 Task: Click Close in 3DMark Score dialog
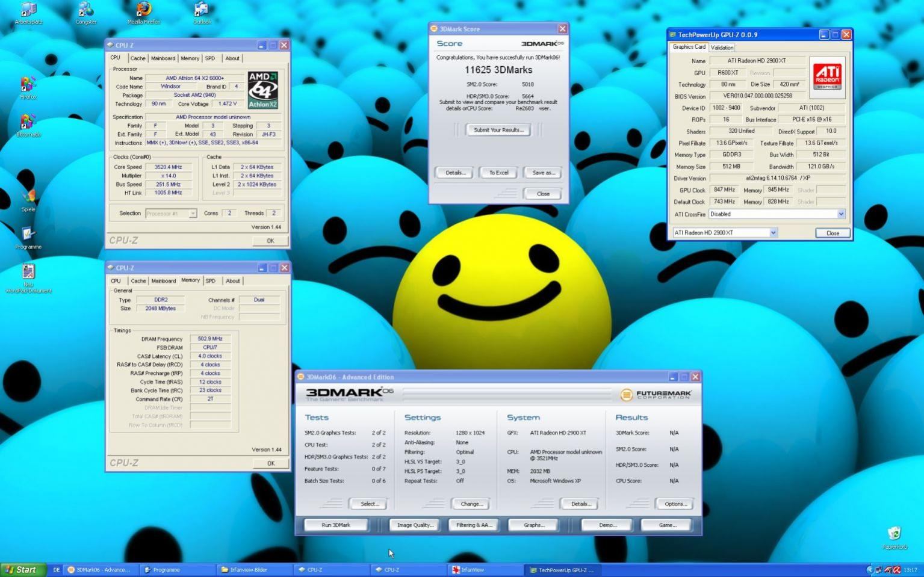[x=543, y=194]
